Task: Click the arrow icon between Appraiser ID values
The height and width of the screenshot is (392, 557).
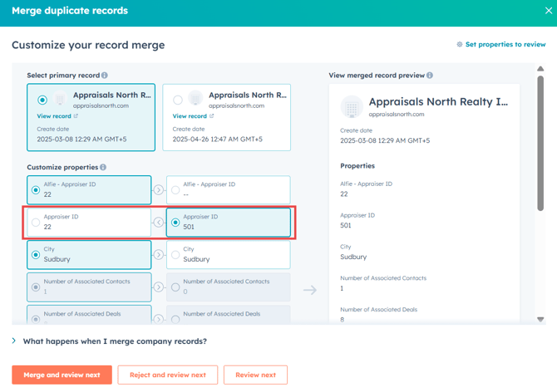Action: 159,223
